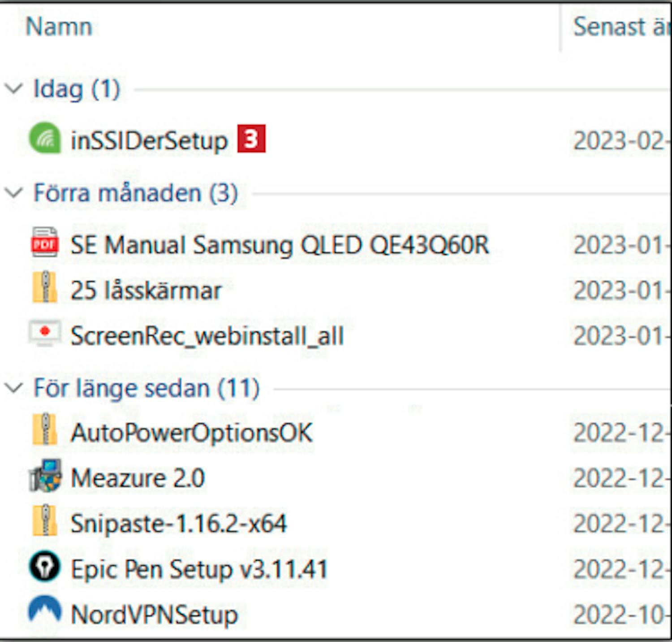Select the Samsung manual PDF icon
672x642 pixels.
[x=44, y=243]
